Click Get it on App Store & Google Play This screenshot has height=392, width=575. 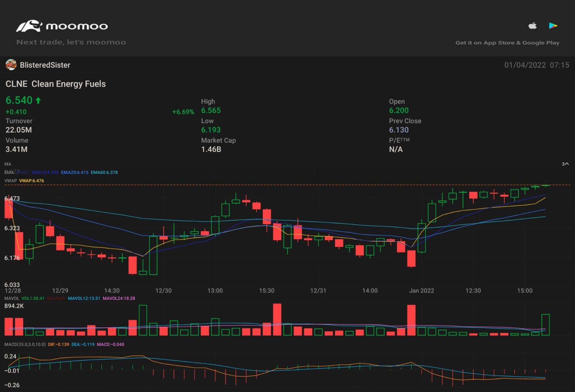(507, 43)
